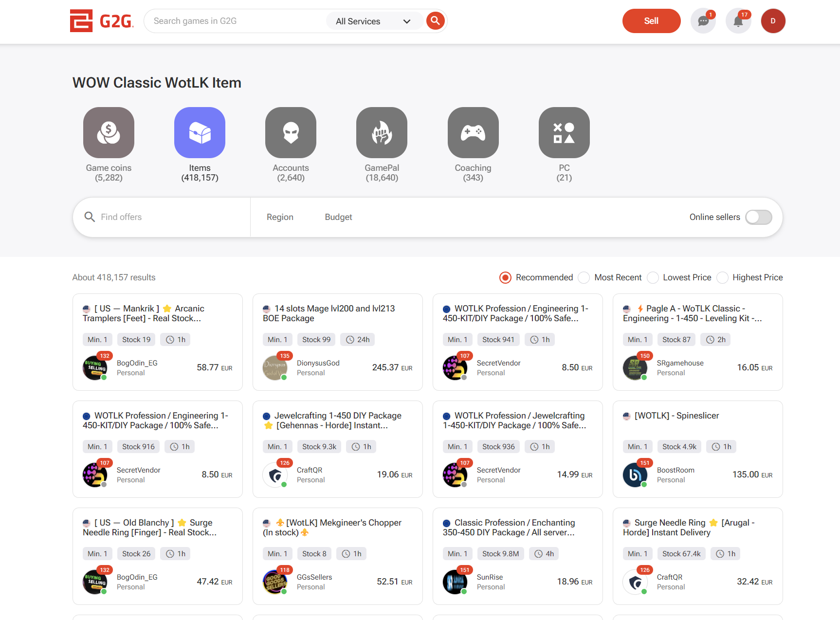Click the 245.37 EUR price

[x=392, y=367]
